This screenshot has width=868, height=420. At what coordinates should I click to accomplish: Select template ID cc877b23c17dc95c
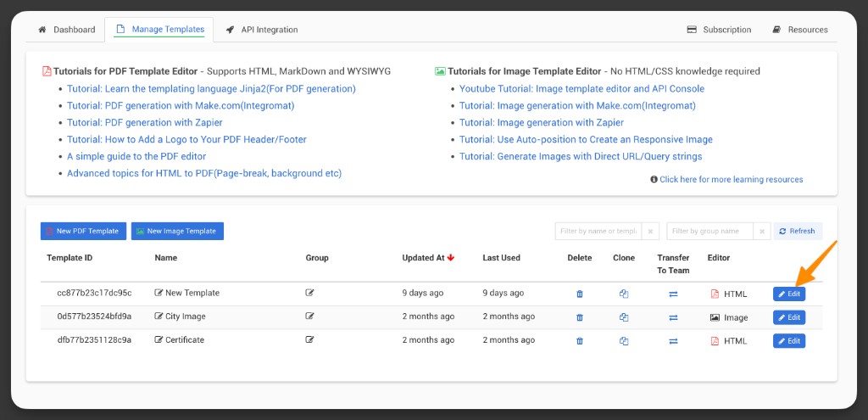pyautogui.click(x=95, y=293)
